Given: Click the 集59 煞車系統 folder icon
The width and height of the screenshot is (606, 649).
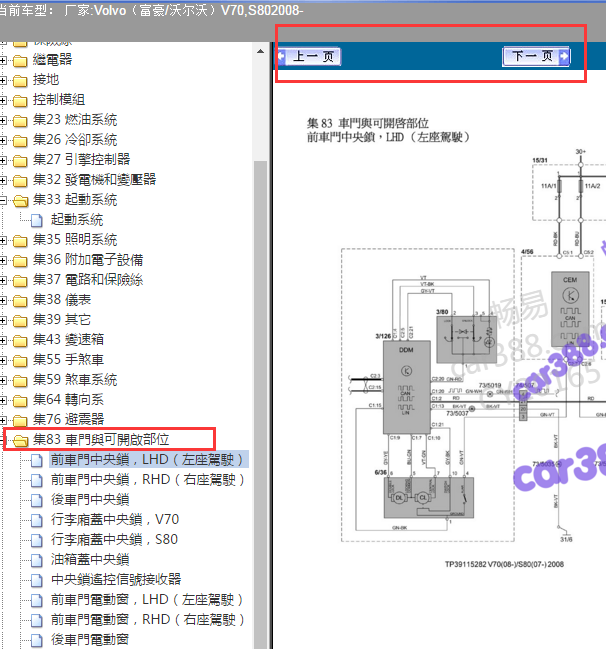Looking at the screenshot, I should (x=20, y=380).
